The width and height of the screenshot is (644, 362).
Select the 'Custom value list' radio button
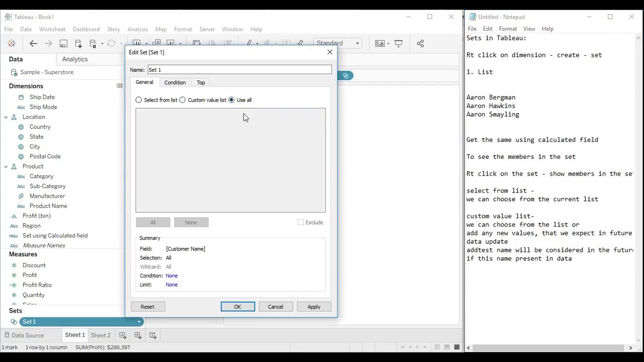click(183, 100)
